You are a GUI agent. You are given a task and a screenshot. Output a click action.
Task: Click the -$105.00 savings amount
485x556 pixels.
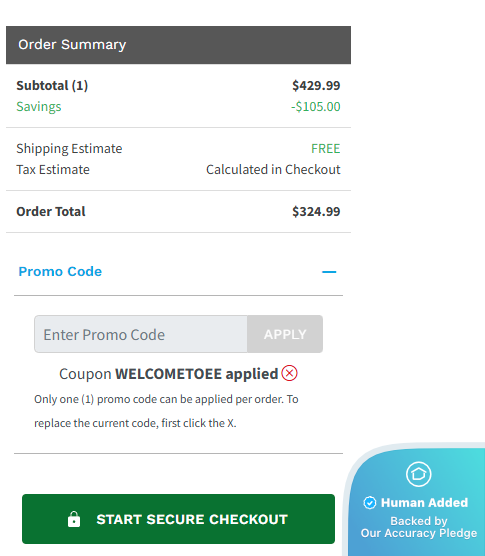tap(316, 107)
